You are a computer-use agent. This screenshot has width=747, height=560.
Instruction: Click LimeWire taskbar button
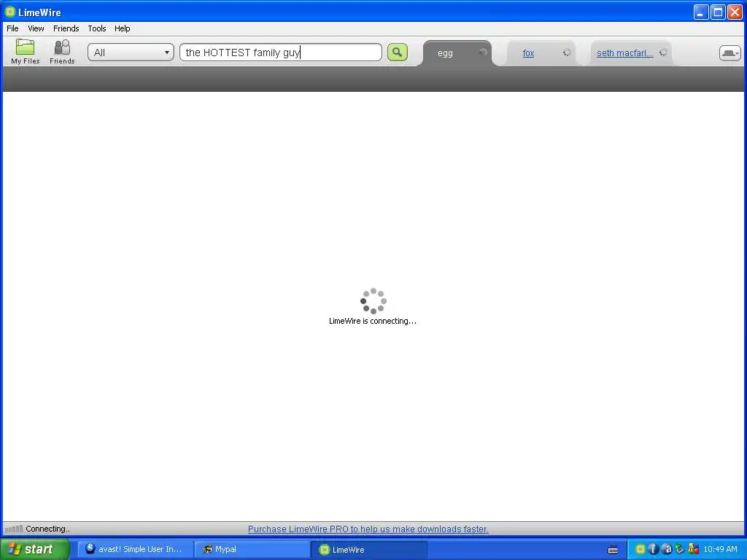tap(369, 550)
